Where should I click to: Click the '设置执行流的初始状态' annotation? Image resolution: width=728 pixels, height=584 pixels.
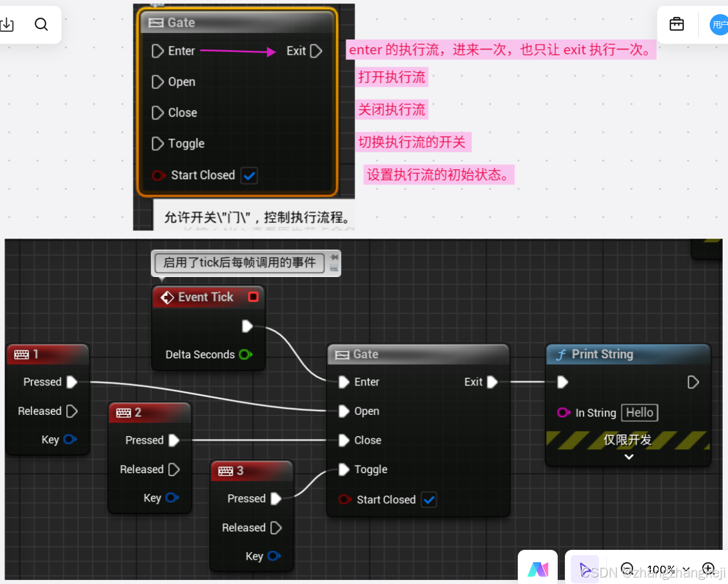(439, 174)
